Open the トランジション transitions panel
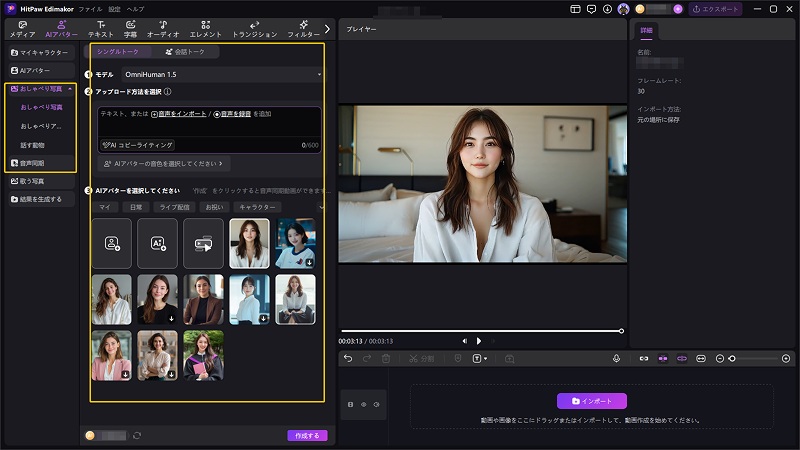The height and width of the screenshot is (450, 800). (255, 29)
